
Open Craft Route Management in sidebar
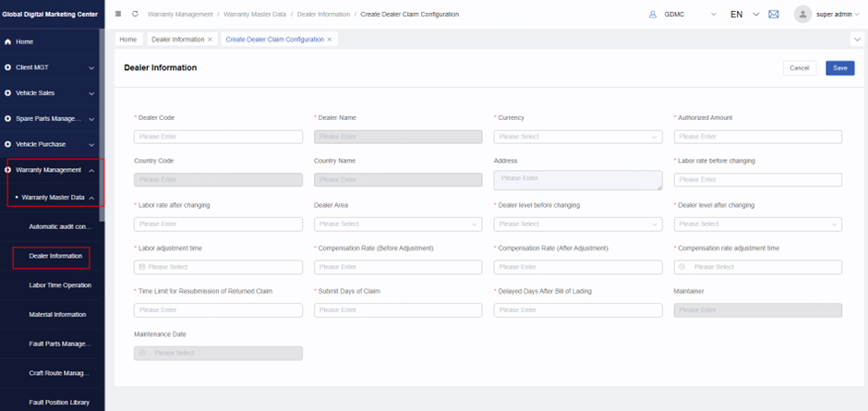coord(59,373)
